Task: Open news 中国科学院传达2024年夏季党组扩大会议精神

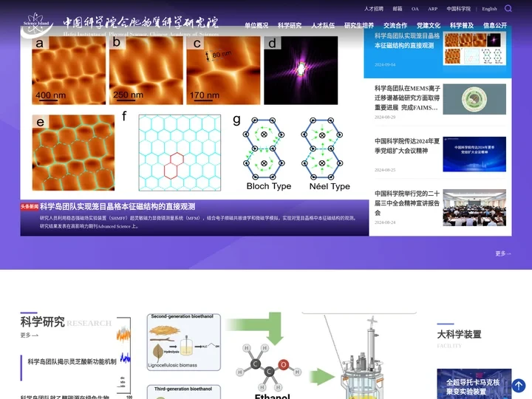Action: tap(407, 146)
